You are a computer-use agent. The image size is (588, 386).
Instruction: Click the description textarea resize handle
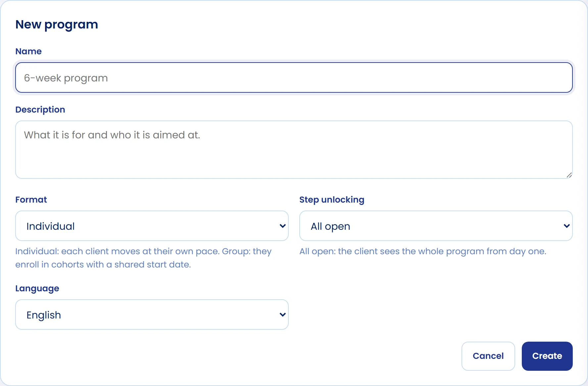[569, 175]
